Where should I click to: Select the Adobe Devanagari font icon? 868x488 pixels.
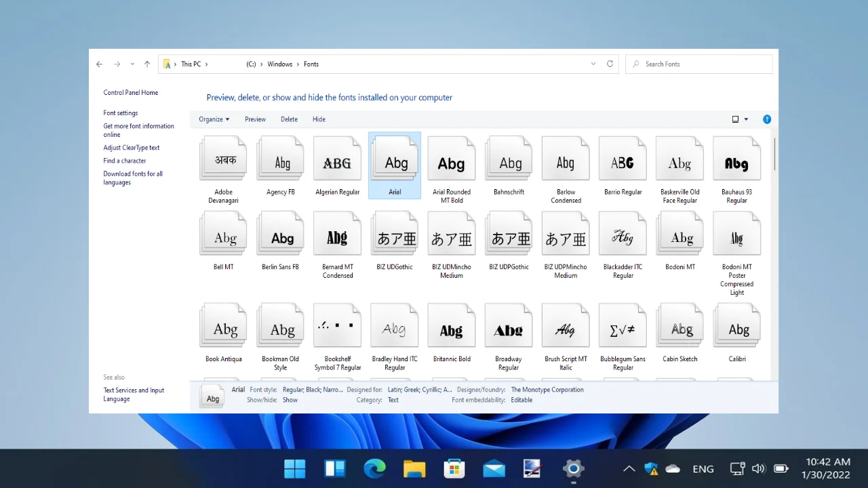[x=223, y=159]
